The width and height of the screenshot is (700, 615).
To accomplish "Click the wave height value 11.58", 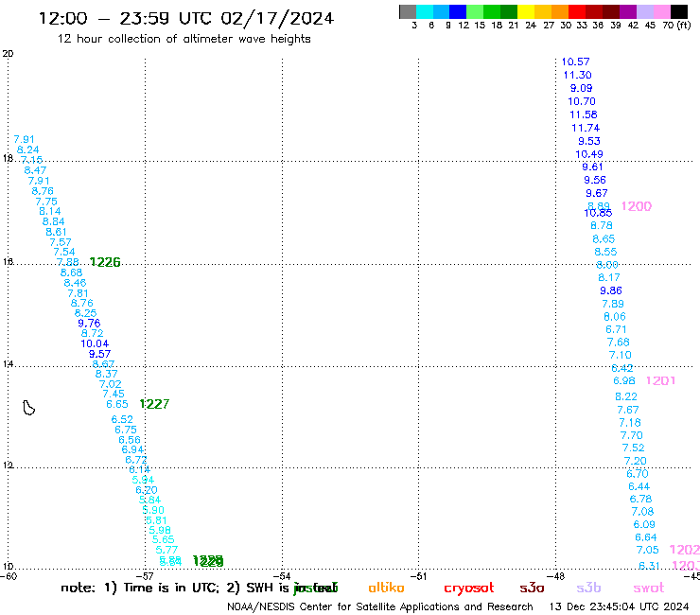I will coord(583,114).
